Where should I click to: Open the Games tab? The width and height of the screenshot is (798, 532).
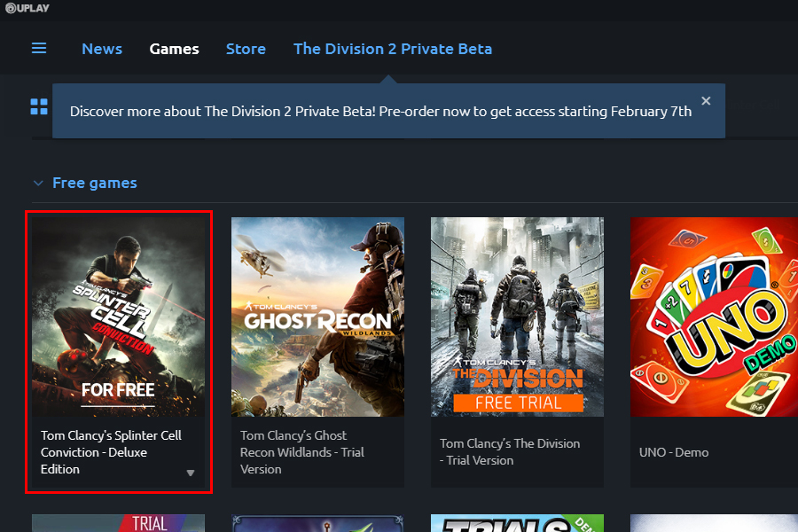[x=174, y=49]
